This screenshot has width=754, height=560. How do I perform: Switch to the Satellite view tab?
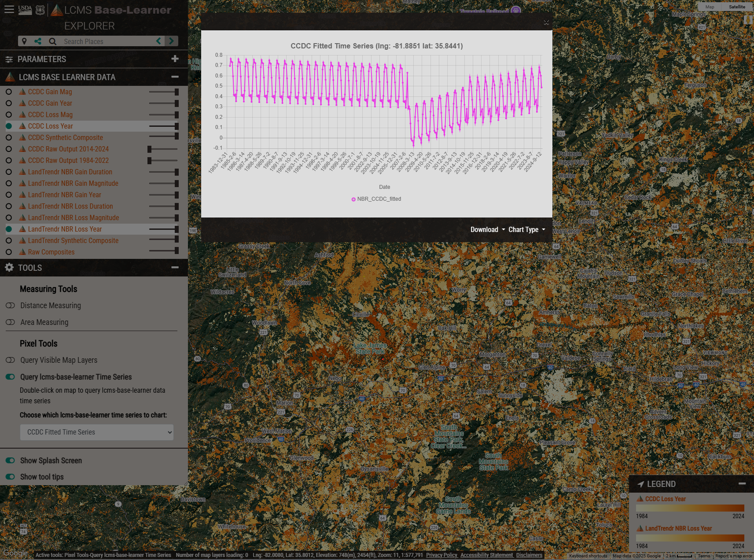click(x=736, y=7)
